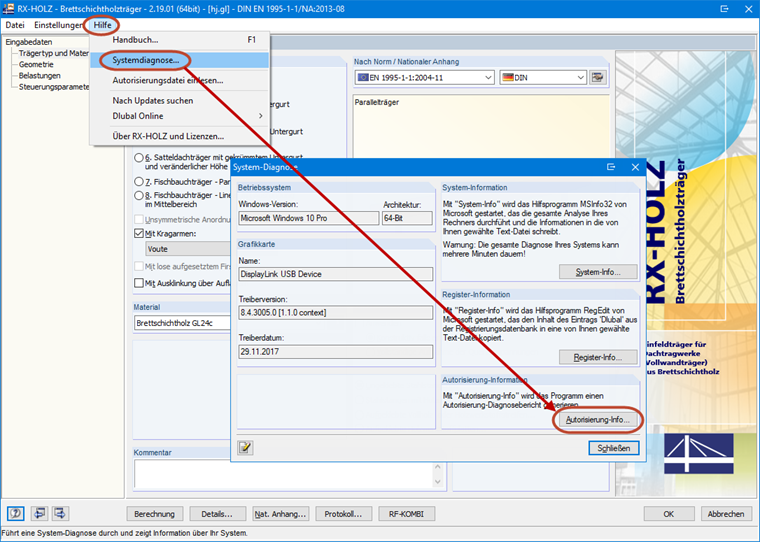
Task: Click the Treiberdatum field 29.11.2017
Action: (x=335, y=351)
